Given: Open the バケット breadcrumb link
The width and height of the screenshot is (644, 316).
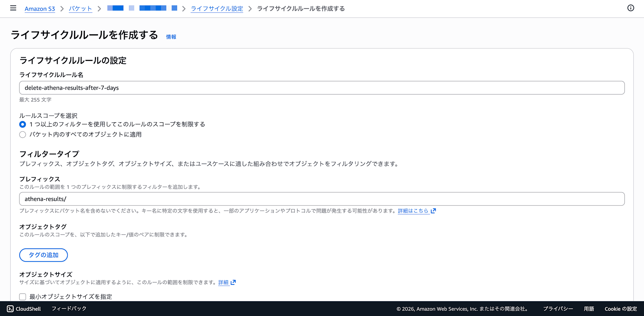Looking at the screenshot, I should [x=80, y=9].
